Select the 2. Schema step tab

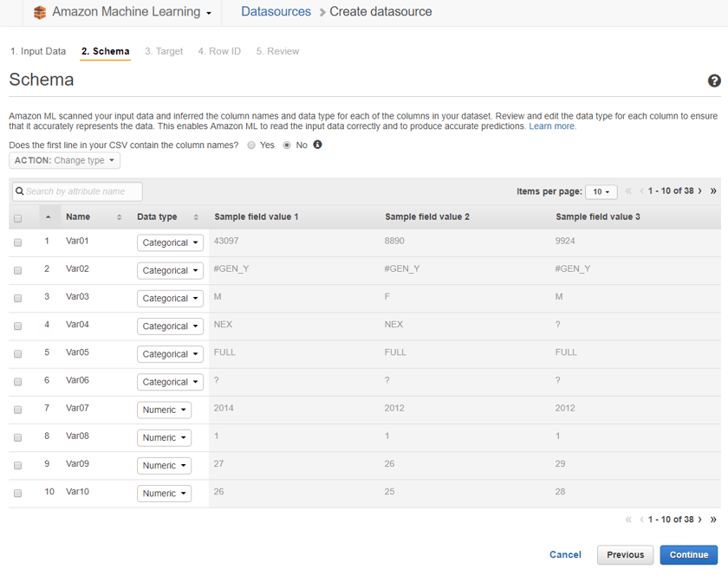point(106,51)
